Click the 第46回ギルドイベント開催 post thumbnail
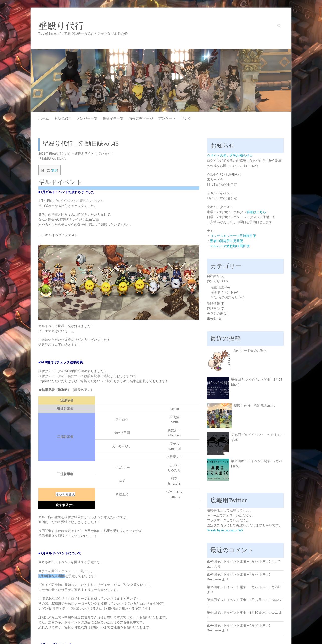Viewport: 322px width, 644px height. pyautogui.click(x=218, y=388)
